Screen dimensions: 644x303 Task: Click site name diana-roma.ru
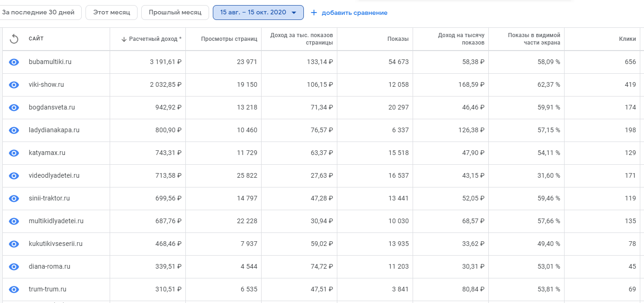(x=49, y=266)
